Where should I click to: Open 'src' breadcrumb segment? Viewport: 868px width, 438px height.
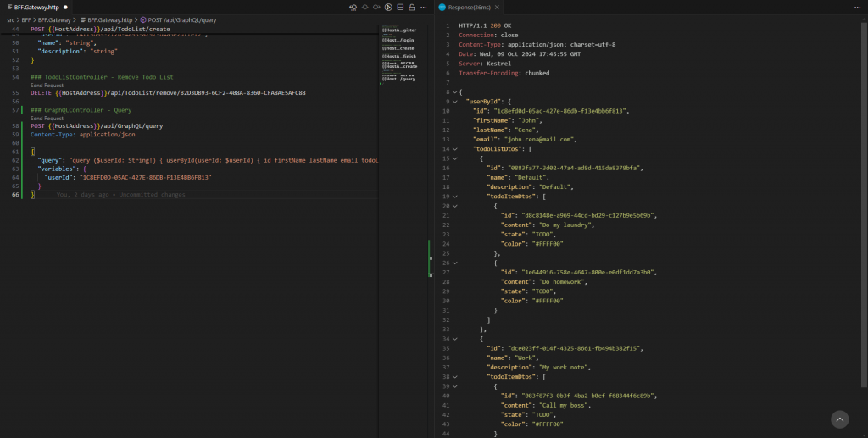click(11, 20)
